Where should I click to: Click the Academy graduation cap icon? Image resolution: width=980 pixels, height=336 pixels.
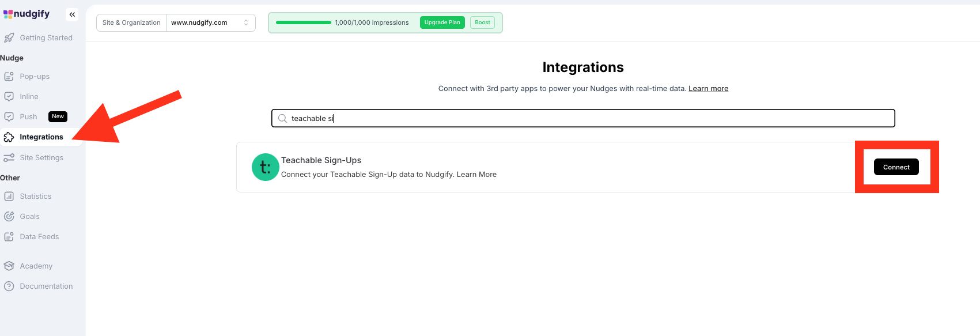pos(9,266)
